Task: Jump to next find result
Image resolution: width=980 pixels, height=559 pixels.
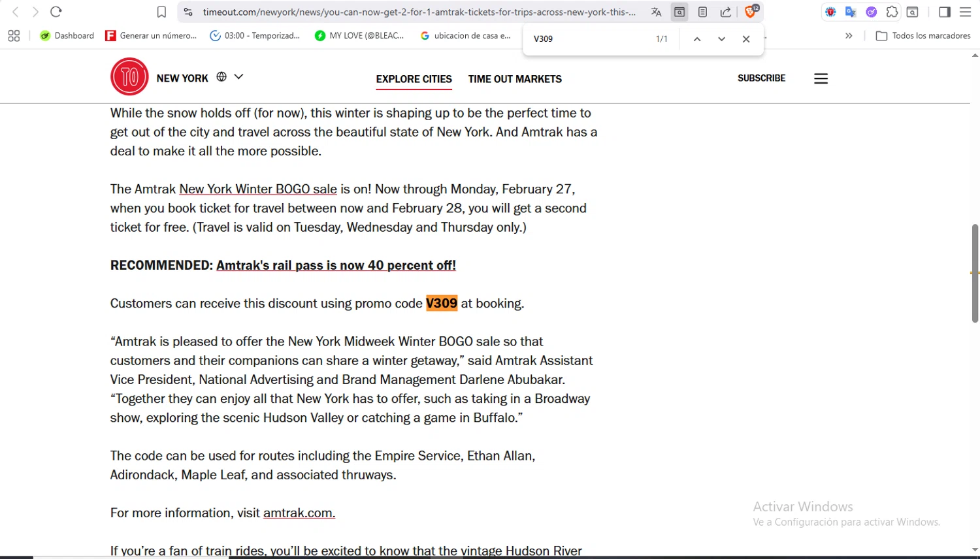Action: (x=721, y=39)
